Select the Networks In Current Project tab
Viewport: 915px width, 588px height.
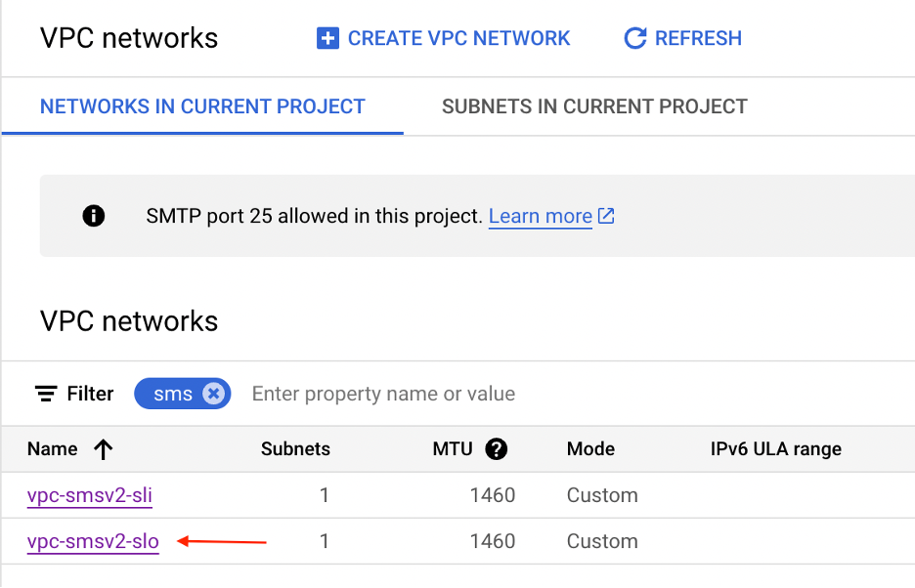point(202,105)
